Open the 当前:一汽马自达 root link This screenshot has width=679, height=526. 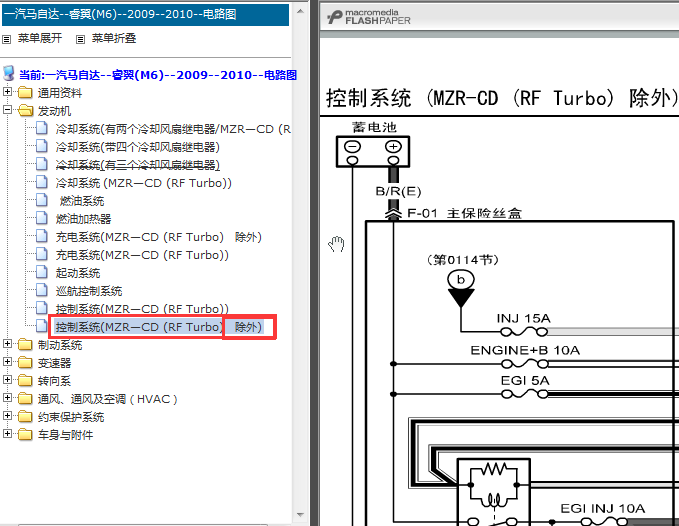coord(158,75)
